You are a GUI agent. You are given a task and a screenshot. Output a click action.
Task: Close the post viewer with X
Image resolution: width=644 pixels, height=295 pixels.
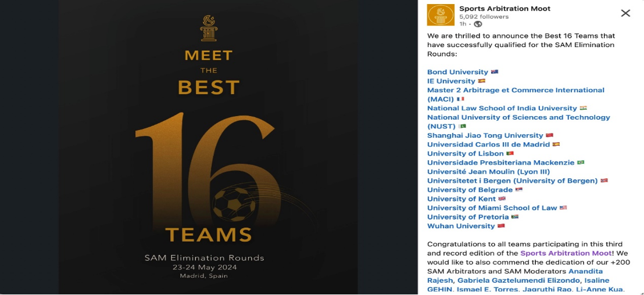click(625, 13)
